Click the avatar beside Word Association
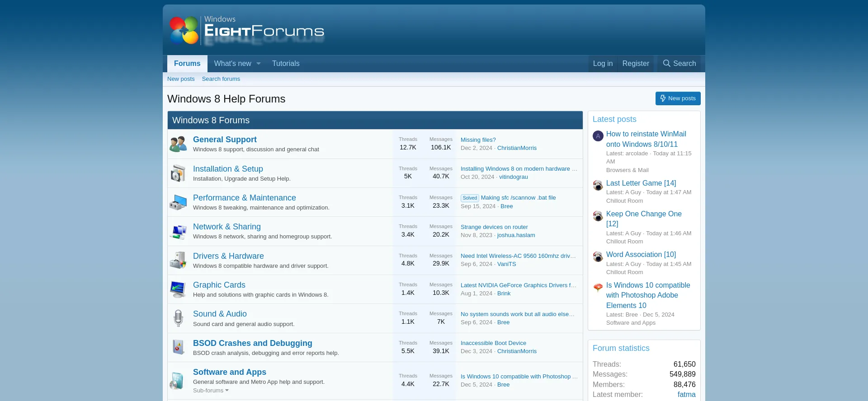 click(598, 256)
